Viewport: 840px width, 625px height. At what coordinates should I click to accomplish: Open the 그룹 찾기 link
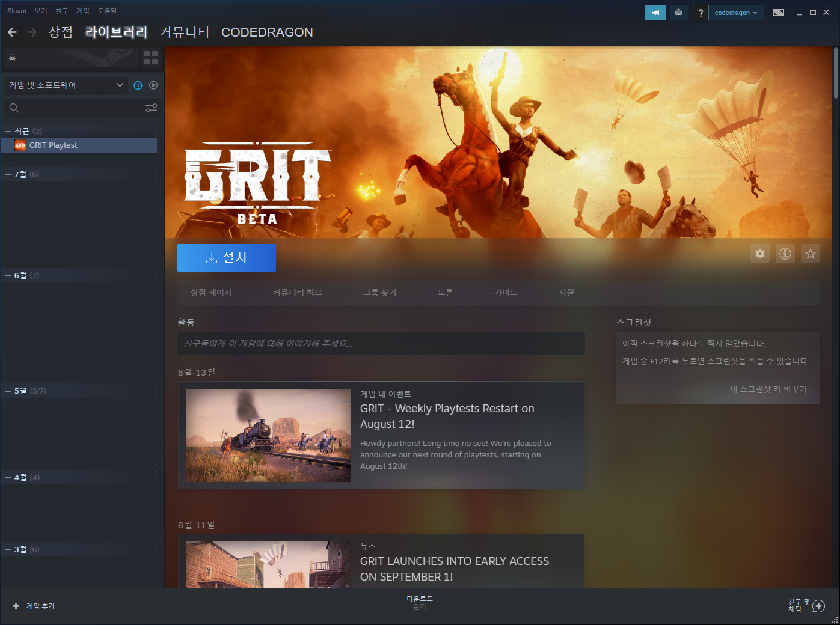tap(380, 293)
